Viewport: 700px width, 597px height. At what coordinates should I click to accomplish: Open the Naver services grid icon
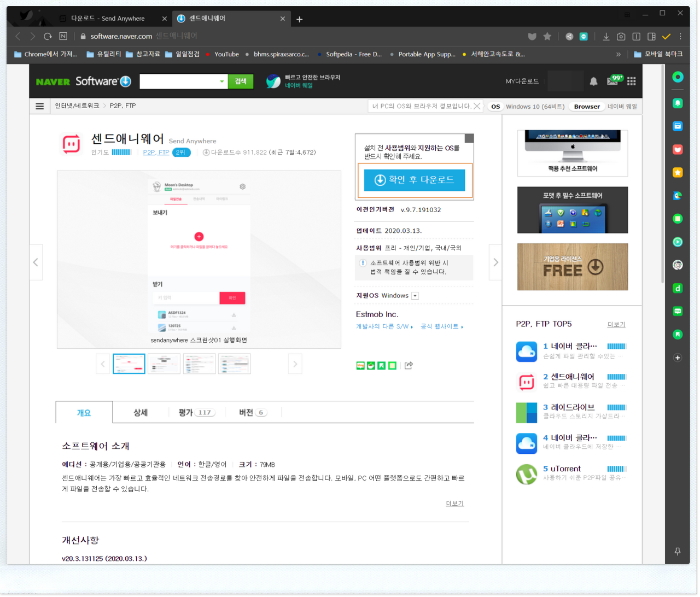point(632,81)
